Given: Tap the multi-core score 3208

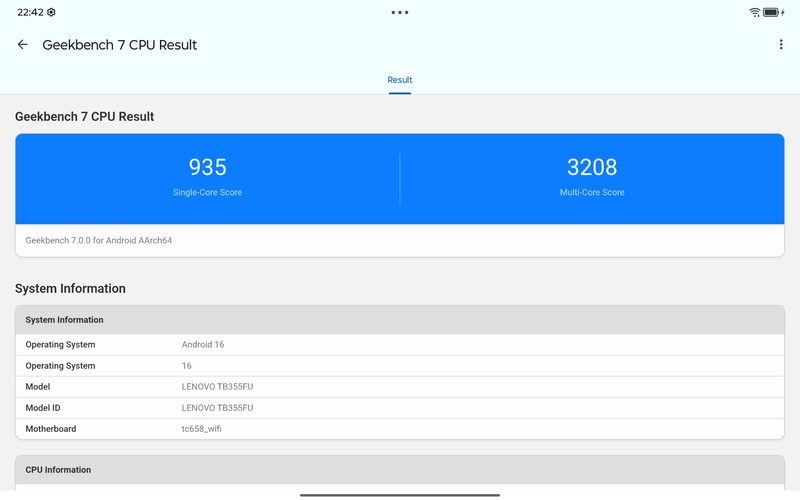Looking at the screenshot, I should point(592,167).
